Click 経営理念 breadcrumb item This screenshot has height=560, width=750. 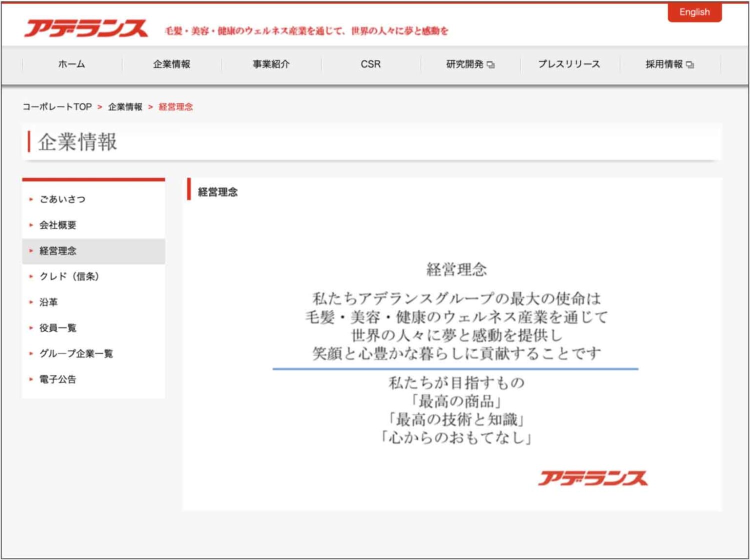175,106
